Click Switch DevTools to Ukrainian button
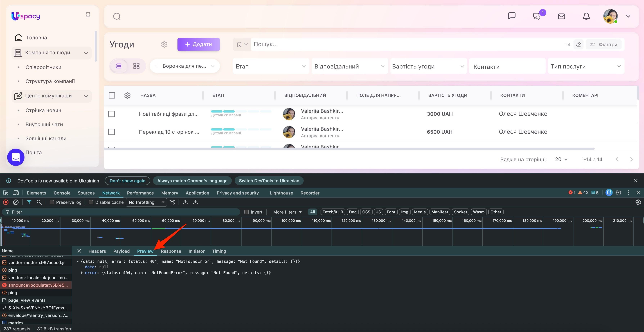 (269, 181)
